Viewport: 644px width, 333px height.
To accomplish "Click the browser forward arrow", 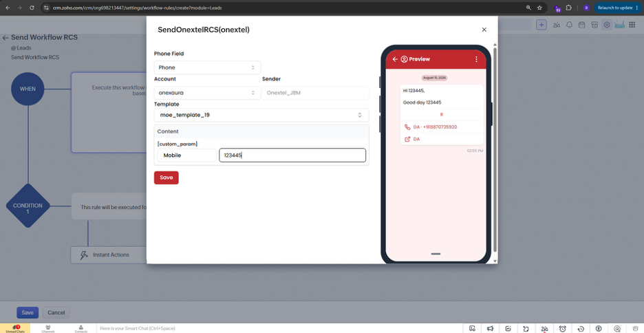I will click(x=20, y=8).
